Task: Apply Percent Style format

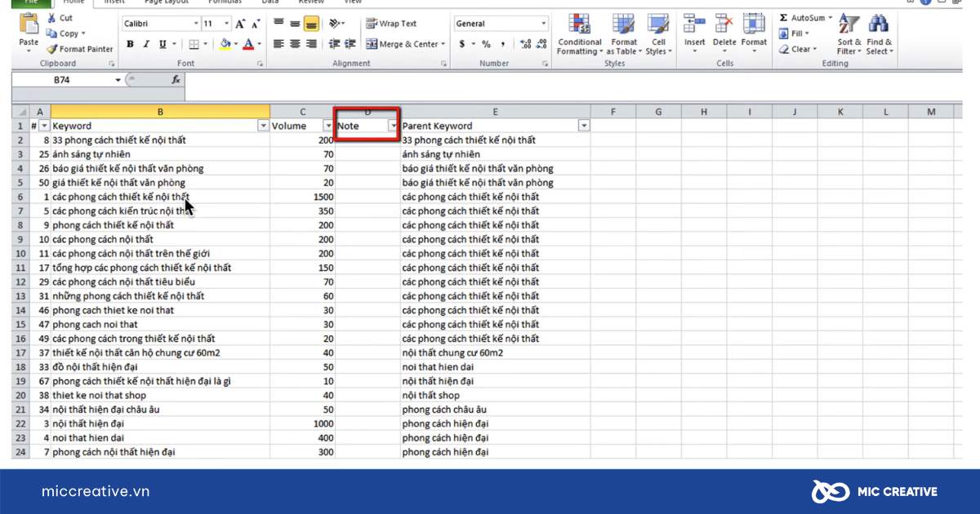Action: point(486,44)
